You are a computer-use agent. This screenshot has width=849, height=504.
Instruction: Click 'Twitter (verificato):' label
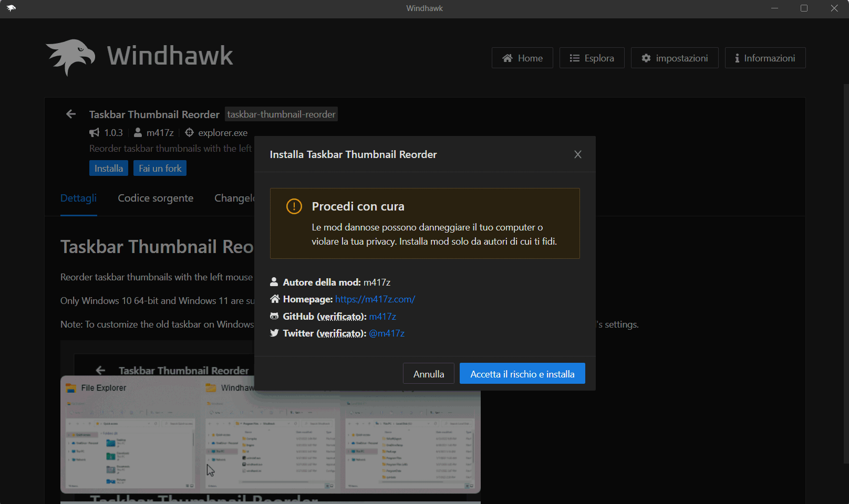[325, 333]
